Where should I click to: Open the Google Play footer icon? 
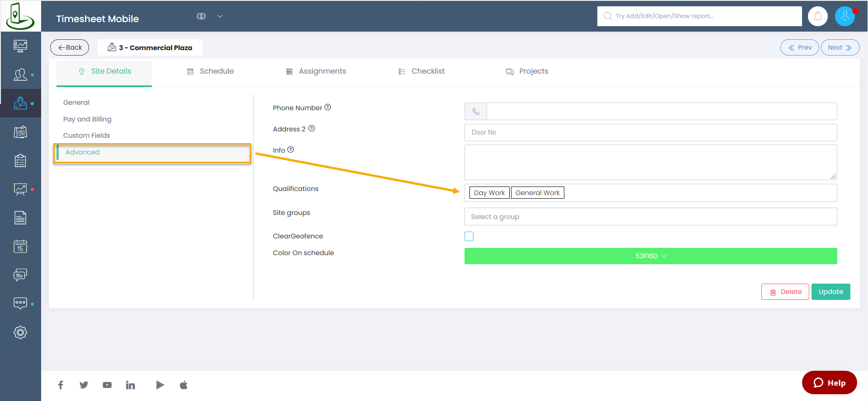[160, 385]
